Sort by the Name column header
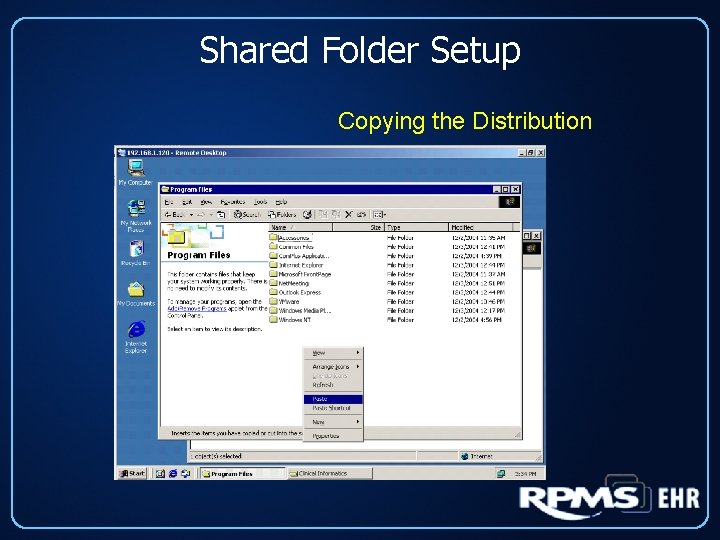The width and height of the screenshot is (720, 540). point(300,227)
